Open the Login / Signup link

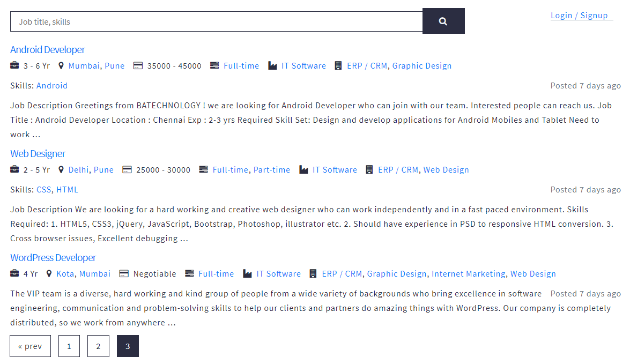coord(579,16)
